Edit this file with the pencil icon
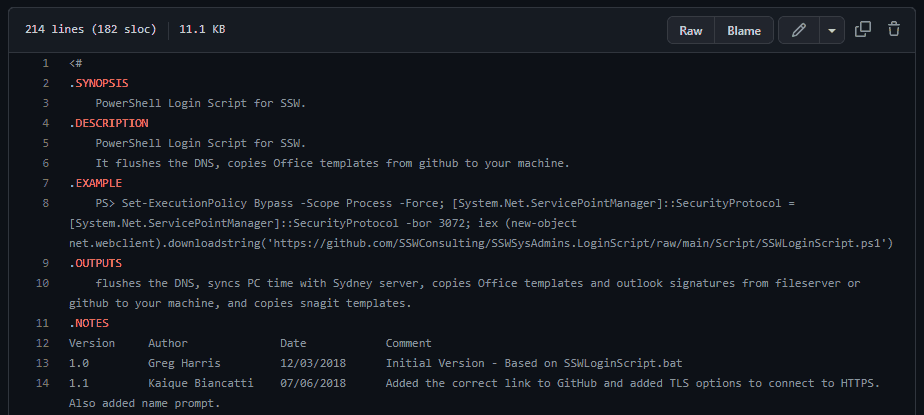The height and width of the screenshot is (415, 924). coord(799,30)
